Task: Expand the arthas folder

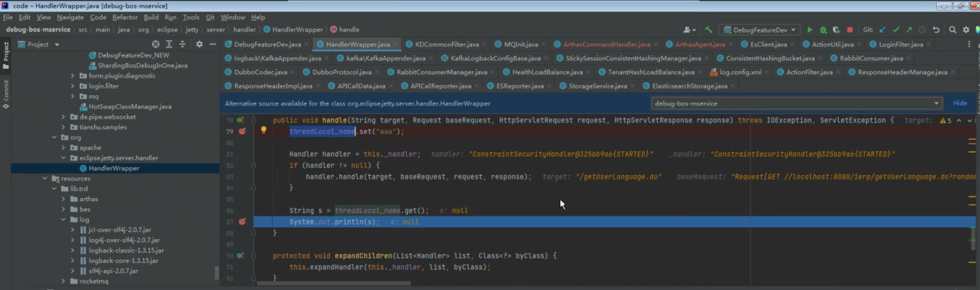Action: pyautogui.click(x=63, y=199)
